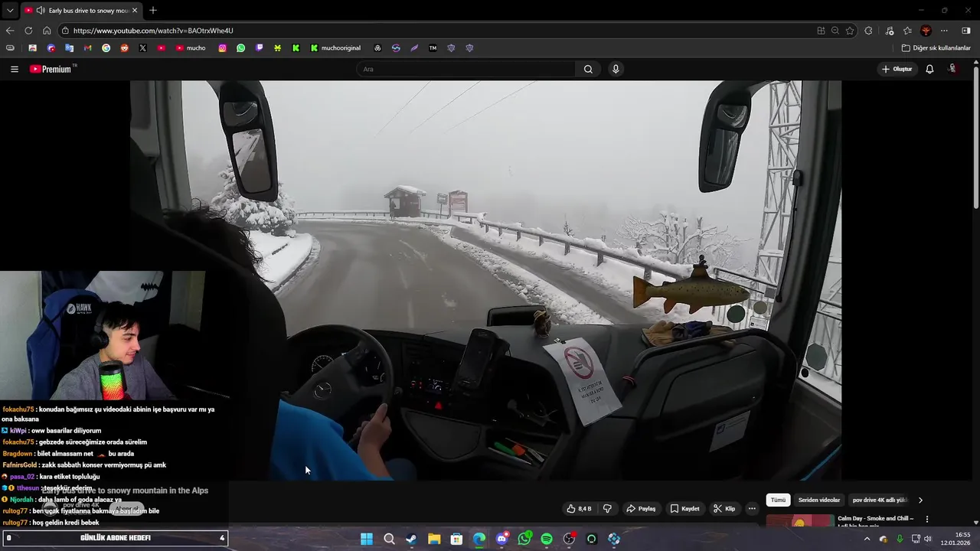Save the video using Kaydet
The width and height of the screenshot is (980, 551).
pyautogui.click(x=685, y=509)
